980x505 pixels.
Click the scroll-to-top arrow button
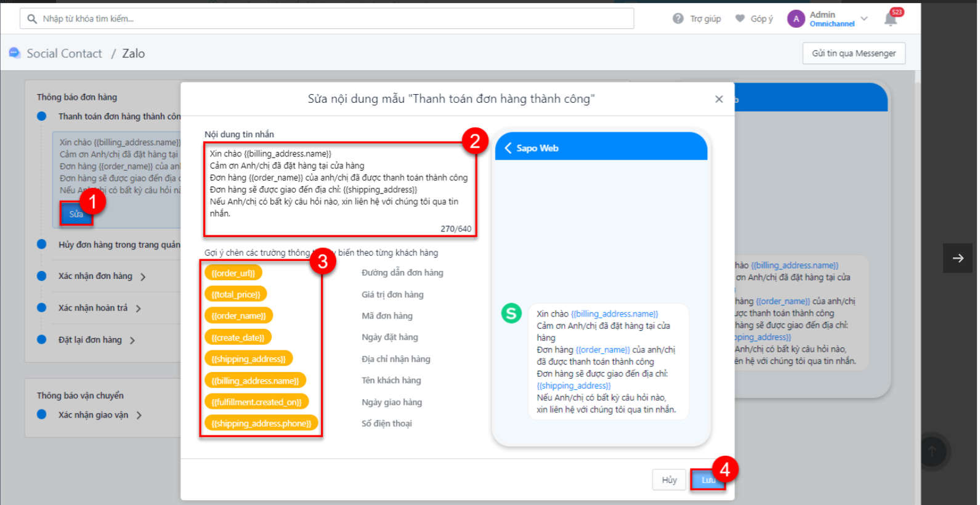tap(932, 451)
